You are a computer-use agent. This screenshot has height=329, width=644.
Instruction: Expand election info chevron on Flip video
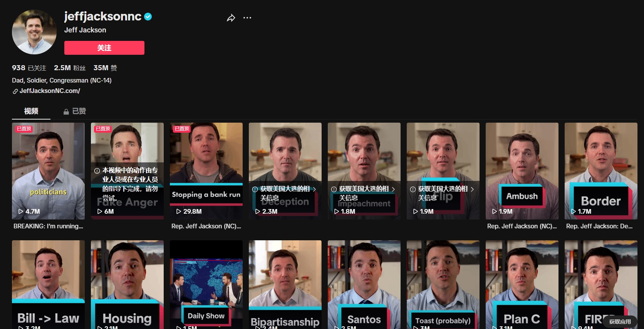pos(472,189)
